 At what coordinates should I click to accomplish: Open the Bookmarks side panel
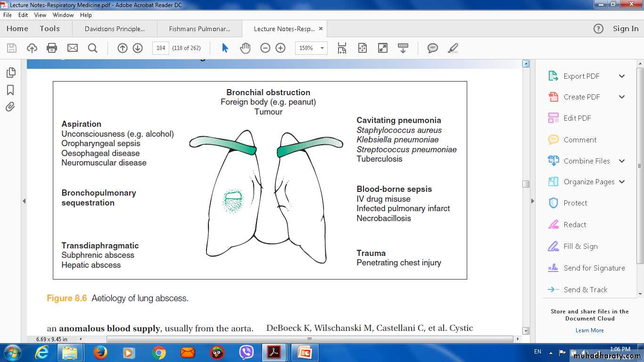[10, 90]
